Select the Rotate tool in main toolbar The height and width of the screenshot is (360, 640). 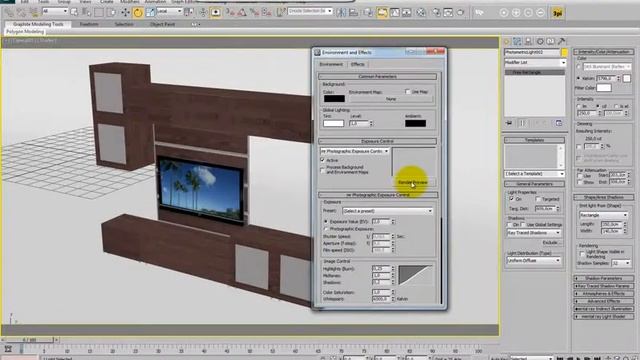click(x=138, y=13)
